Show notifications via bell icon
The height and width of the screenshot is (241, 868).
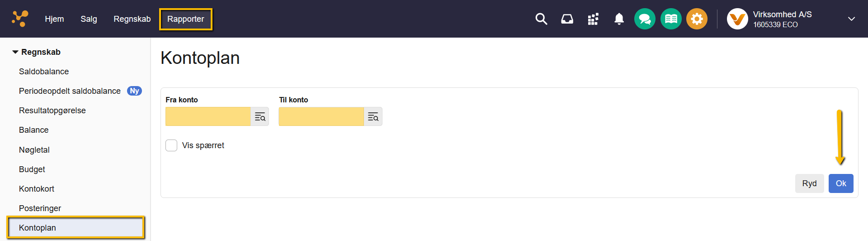(619, 19)
